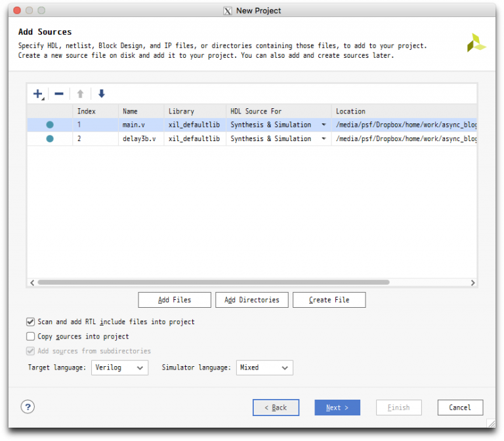The height and width of the screenshot is (441, 504).
Task: Open the Target language dropdown
Action: [120, 367]
